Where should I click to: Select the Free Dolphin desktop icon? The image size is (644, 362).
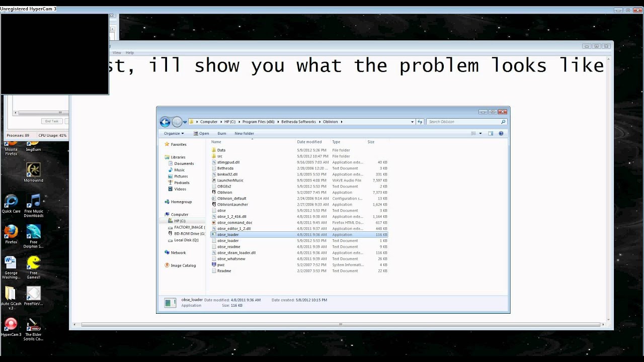tap(34, 236)
